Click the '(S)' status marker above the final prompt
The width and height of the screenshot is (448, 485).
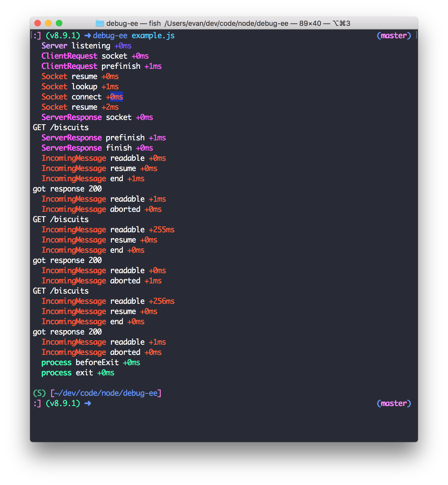pos(39,393)
